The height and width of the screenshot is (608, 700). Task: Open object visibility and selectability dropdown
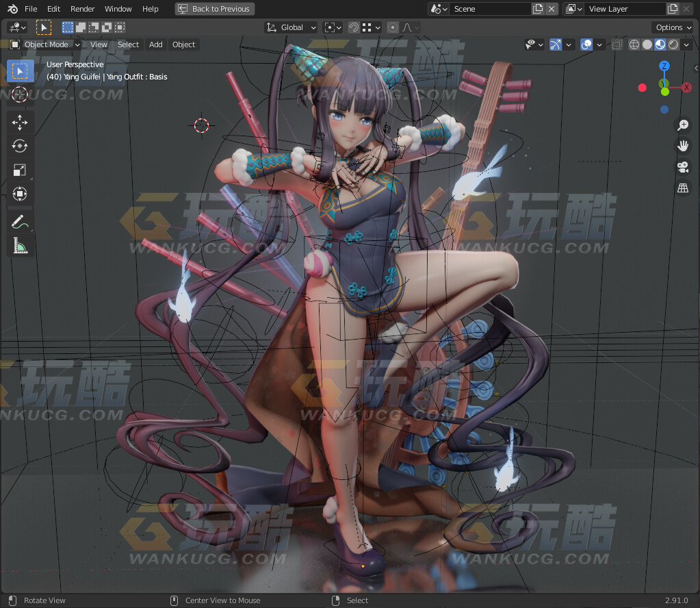tap(534, 45)
